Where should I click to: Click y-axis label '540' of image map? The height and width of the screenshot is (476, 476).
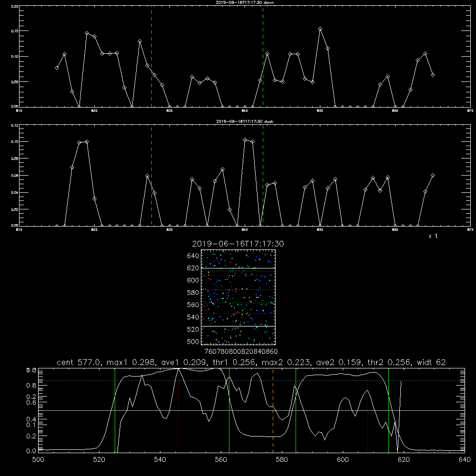[x=193, y=317]
